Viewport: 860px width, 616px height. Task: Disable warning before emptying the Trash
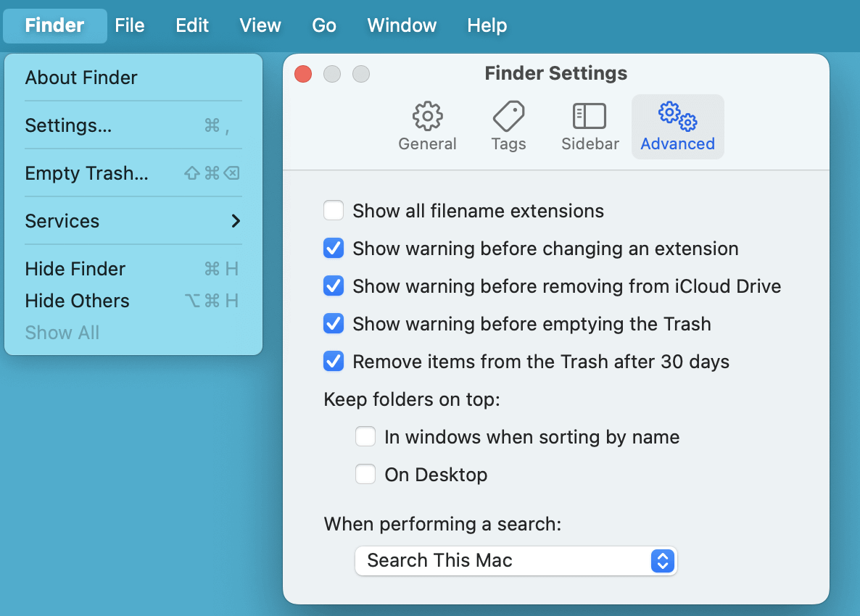pyautogui.click(x=334, y=323)
